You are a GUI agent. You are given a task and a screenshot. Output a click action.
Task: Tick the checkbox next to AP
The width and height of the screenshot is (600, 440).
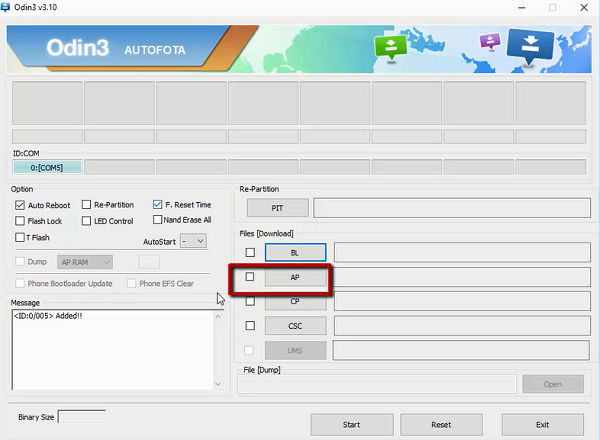(249, 277)
